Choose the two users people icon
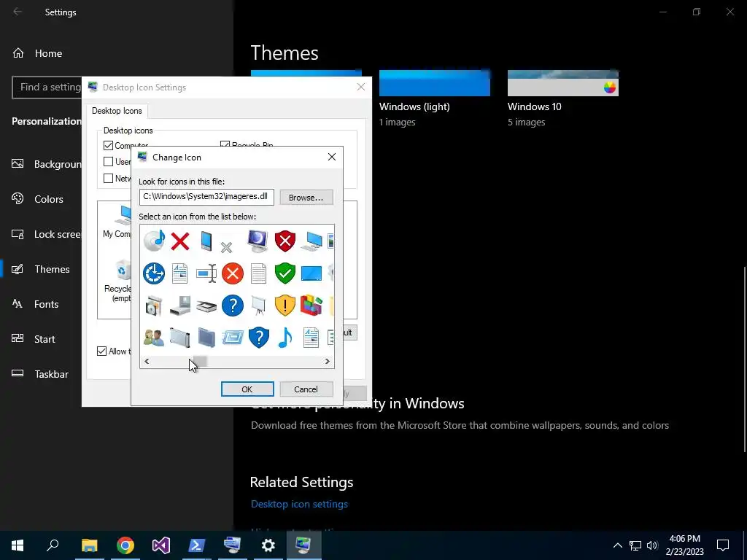Image resolution: width=747 pixels, height=560 pixels. pos(154,338)
